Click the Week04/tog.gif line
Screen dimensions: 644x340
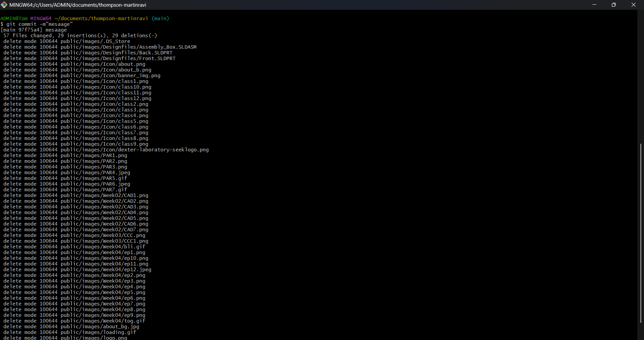click(x=75, y=321)
